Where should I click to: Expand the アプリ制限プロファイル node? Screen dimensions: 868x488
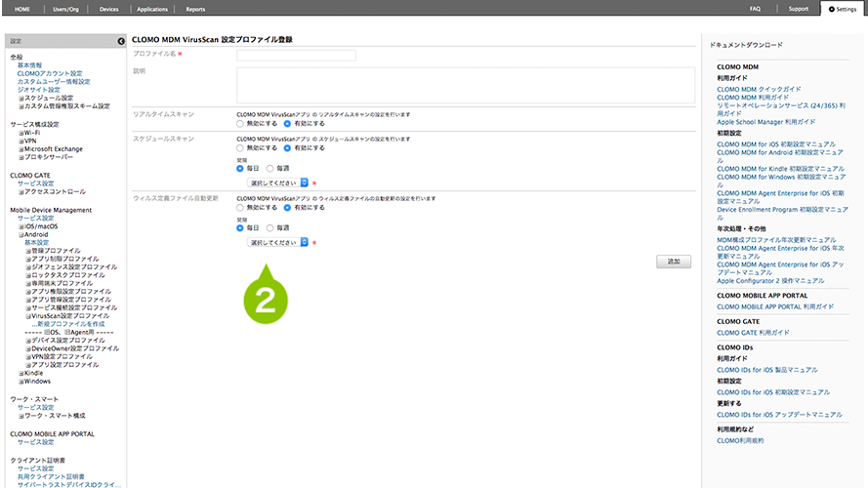tap(28, 259)
